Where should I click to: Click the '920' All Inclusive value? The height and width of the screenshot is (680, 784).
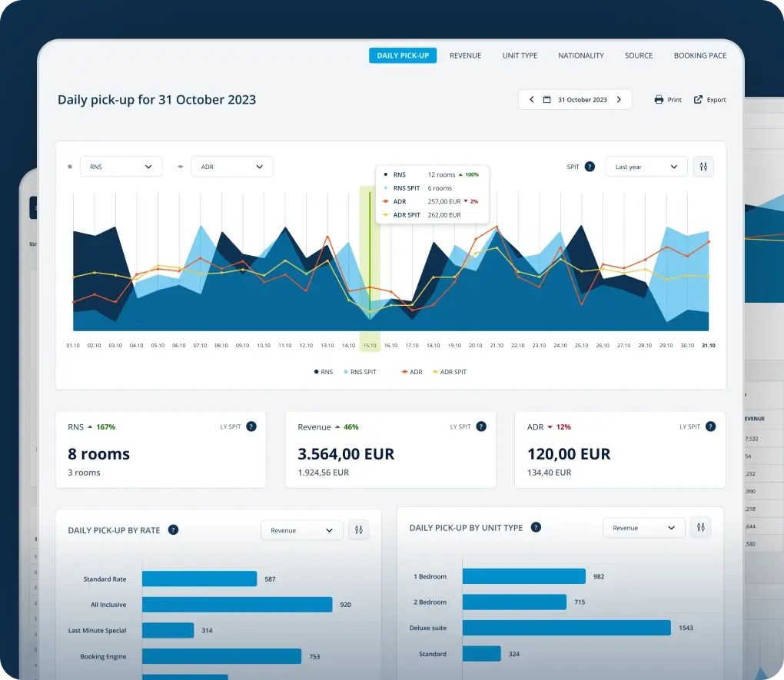pos(346,605)
